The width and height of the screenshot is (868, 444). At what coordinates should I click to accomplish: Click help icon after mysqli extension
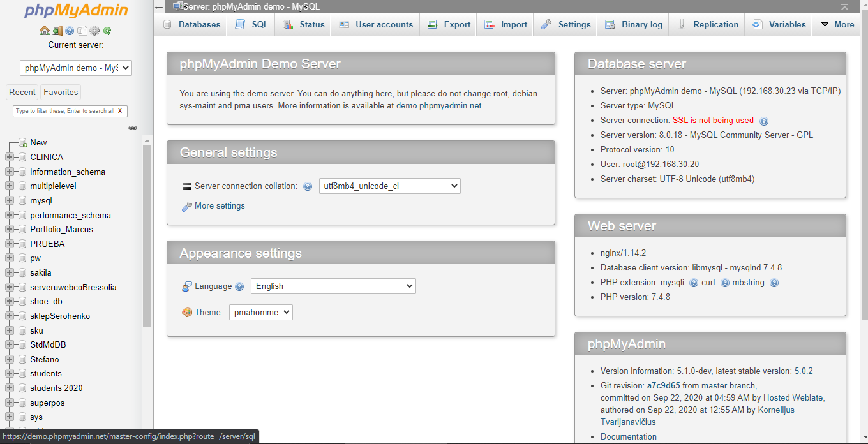click(x=694, y=283)
